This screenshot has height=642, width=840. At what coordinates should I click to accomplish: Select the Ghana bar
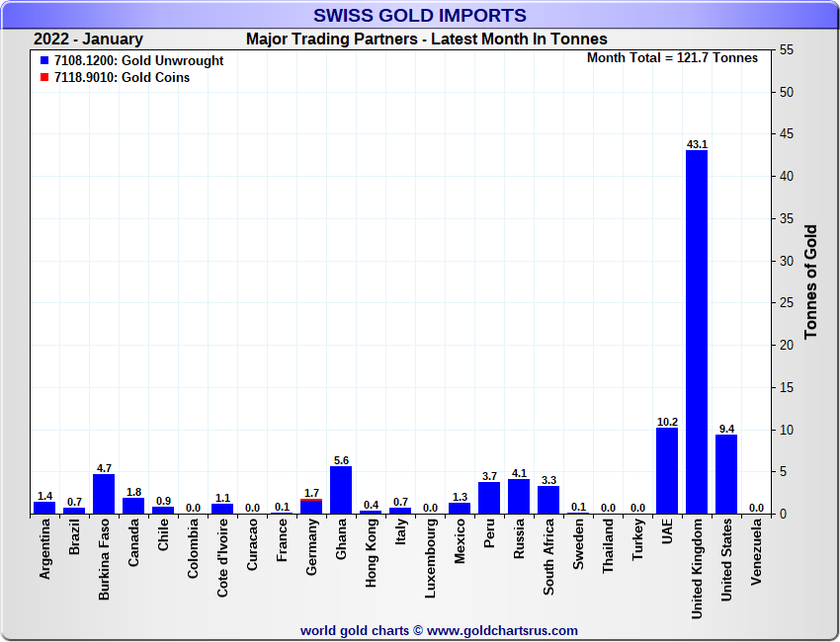tap(341, 490)
